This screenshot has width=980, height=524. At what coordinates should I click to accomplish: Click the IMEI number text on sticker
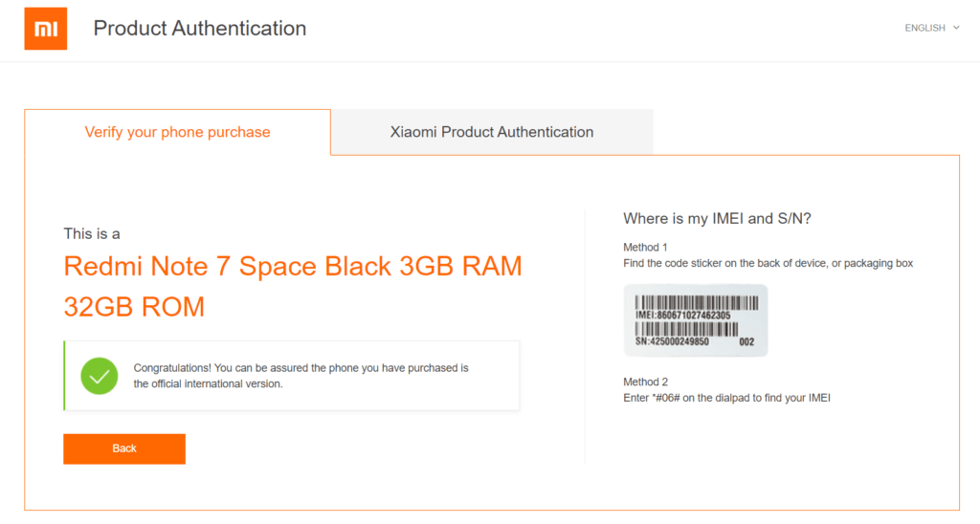(x=683, y=315)
